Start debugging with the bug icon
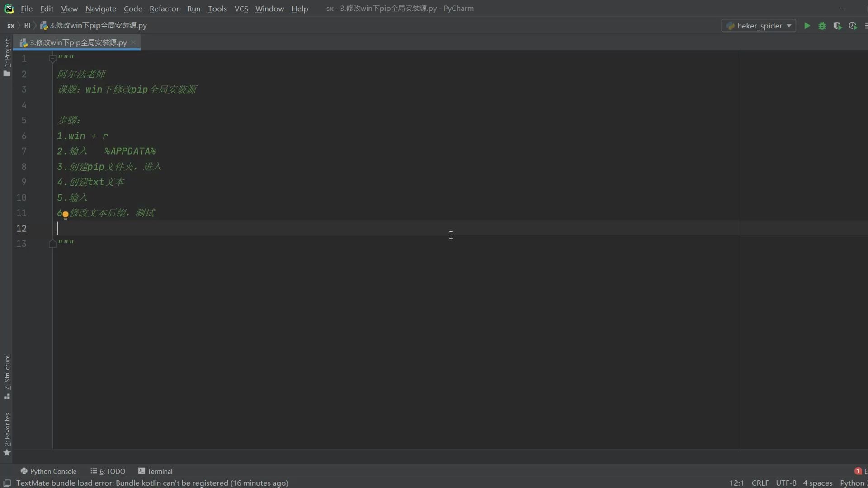The width and height of the screenshot is (868, 488). pos(822,26)
